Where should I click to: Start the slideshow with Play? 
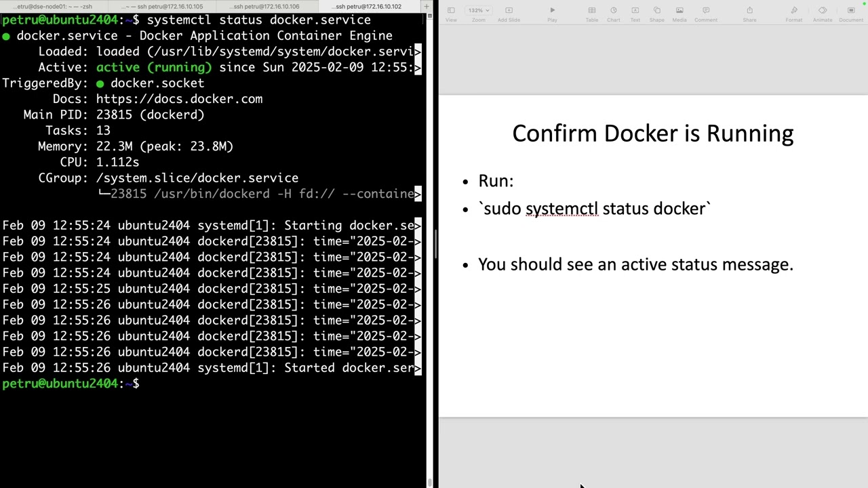pyautogui.click(x=552, y=14)
